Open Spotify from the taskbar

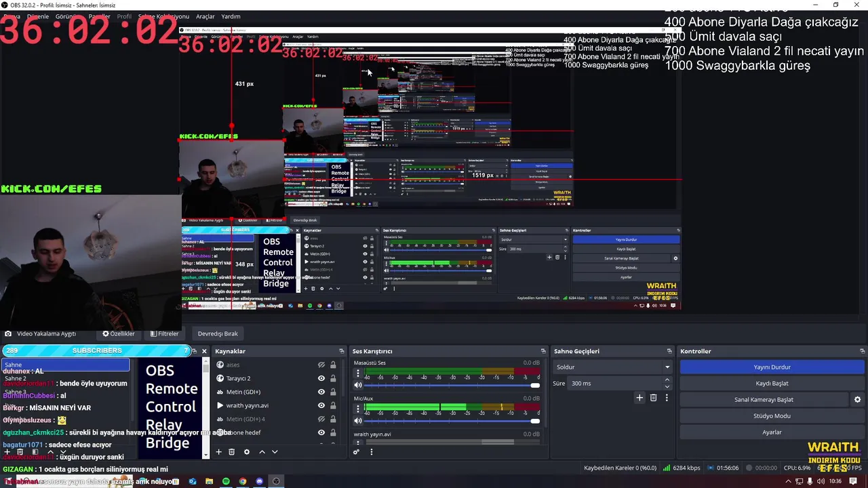coord(226,481)
